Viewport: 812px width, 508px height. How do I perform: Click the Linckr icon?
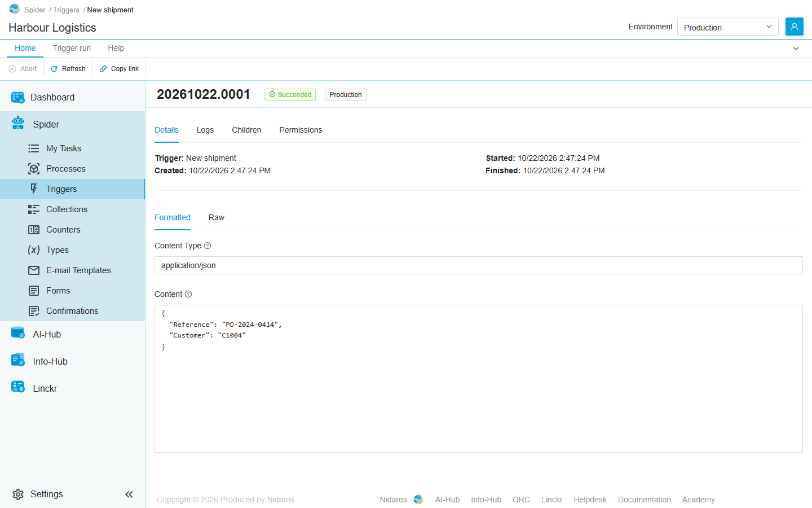[x=18, y=387]
